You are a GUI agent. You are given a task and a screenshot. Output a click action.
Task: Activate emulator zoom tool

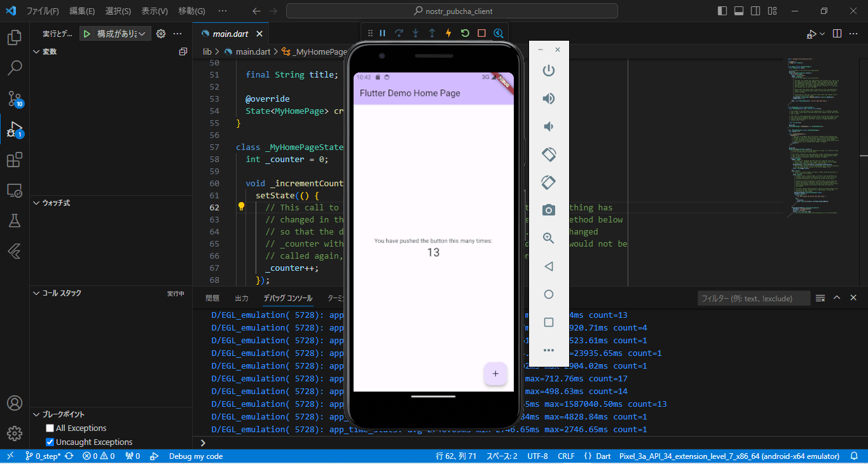point(549,238)
